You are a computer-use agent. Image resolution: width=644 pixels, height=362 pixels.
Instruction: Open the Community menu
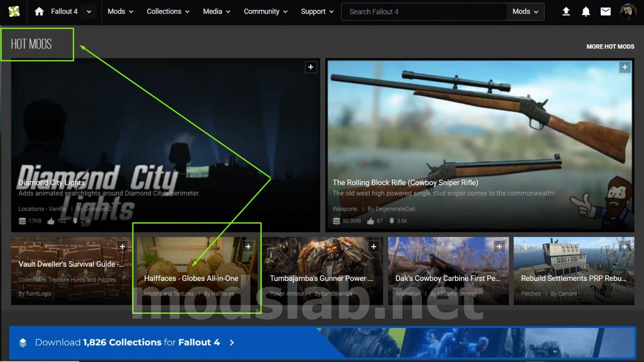click(x=265, y=11)
